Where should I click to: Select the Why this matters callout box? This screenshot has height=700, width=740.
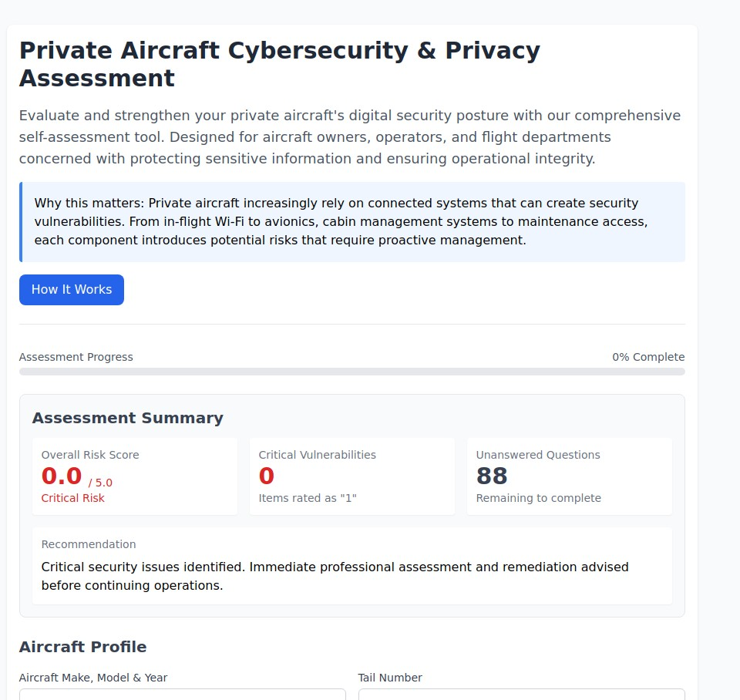tap(351, 221)
